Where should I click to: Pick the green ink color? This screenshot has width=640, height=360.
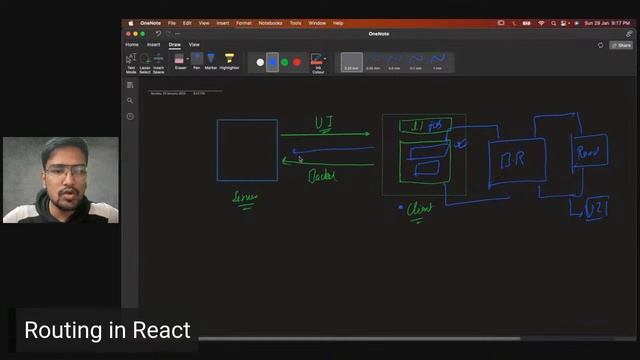coord(285,62)
